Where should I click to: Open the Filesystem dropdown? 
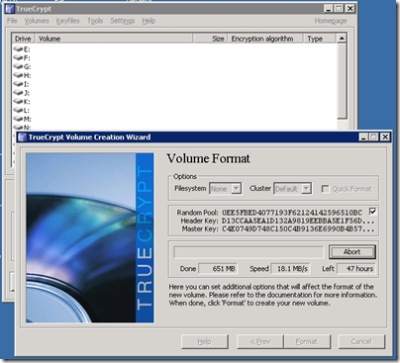(x=225, y=189)
